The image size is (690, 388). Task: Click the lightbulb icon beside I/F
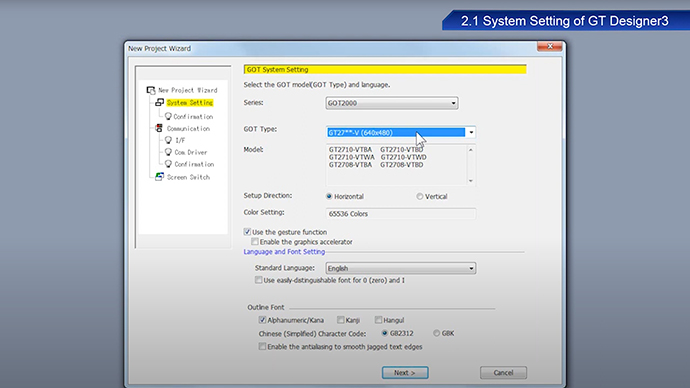[x=168, y=140]
